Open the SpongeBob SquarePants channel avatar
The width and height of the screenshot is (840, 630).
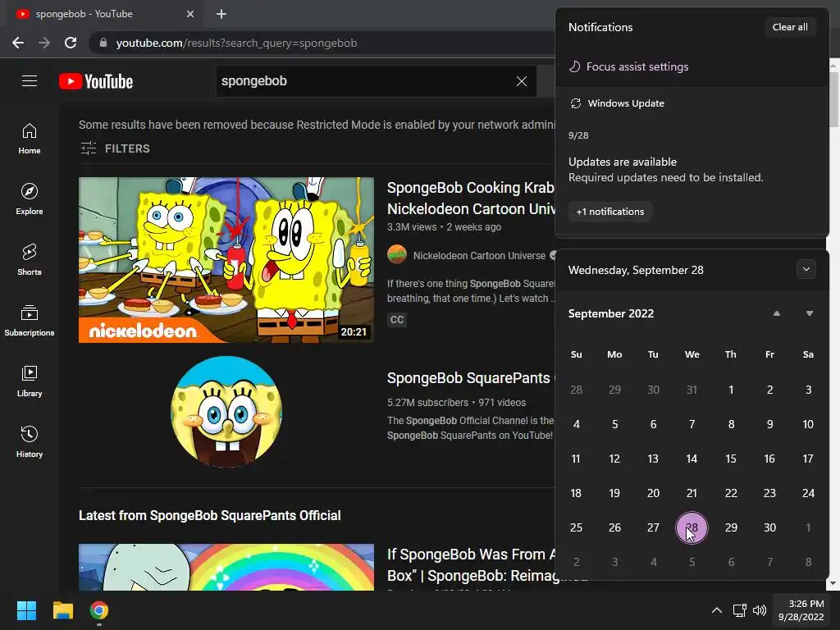(226, 412)
